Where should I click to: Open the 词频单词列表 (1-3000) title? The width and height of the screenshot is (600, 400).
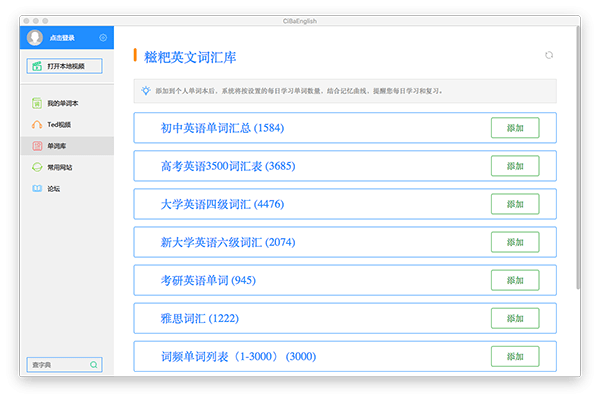click(238, 356)
